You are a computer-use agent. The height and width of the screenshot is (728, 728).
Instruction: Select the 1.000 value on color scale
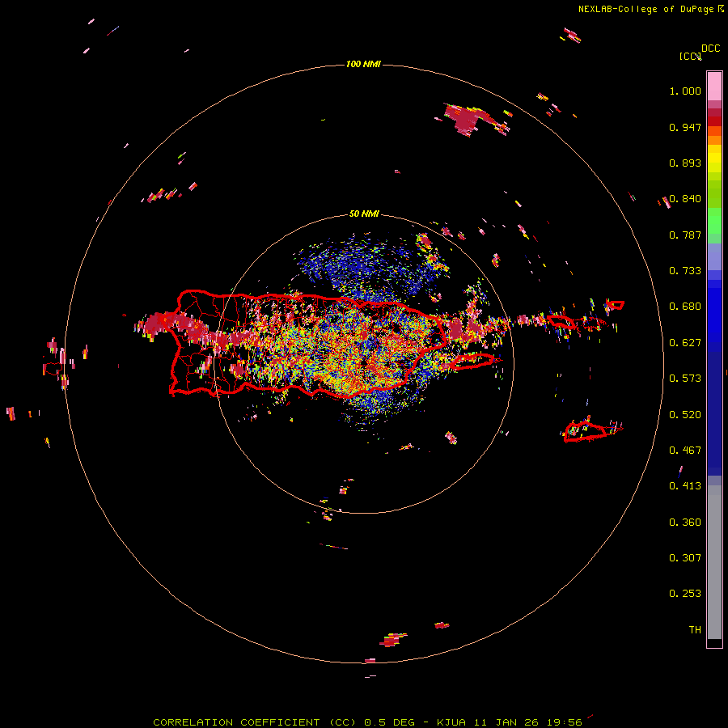685,91
